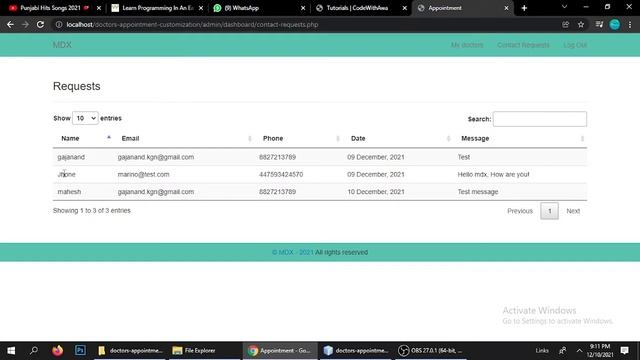This screenshot has width=640, height=360.
Task: Click the share page icon in the address bar
Action: point(565,24)
